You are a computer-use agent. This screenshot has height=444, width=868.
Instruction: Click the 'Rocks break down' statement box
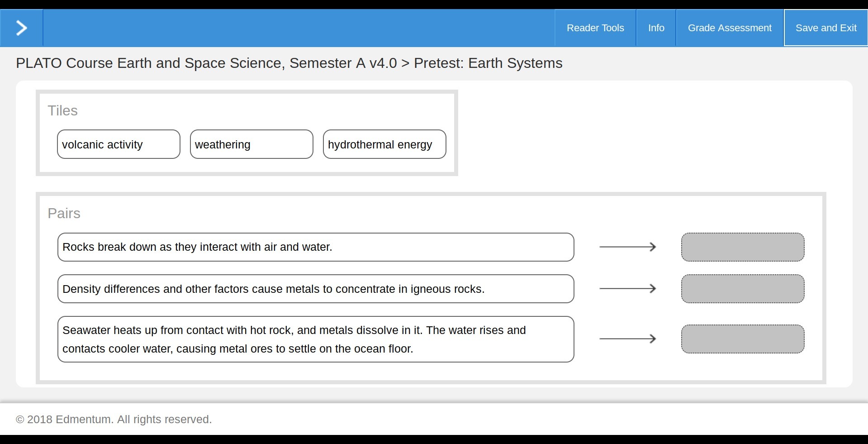click(316, 247)
